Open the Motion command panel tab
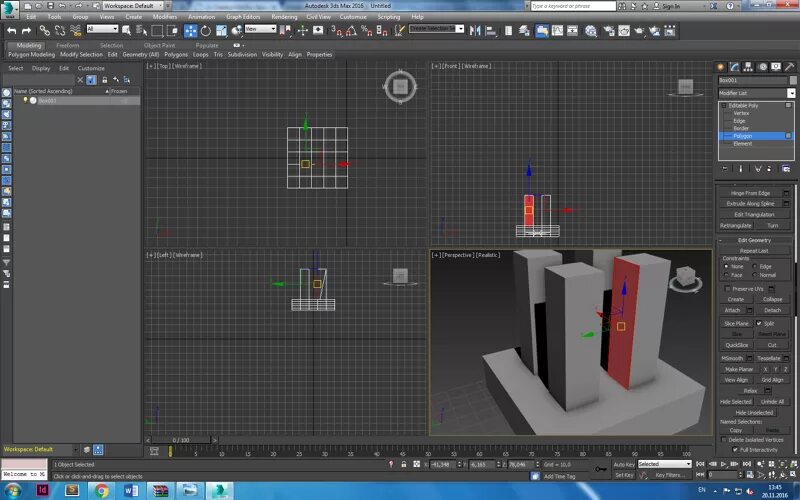800x500 pixels. click(x=762, y=67)
